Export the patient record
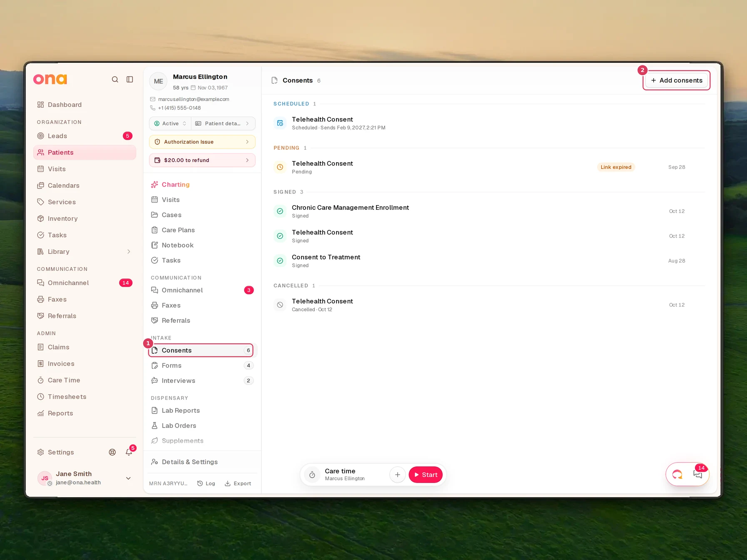Image resolution: width=747 pixels, height=560 pixels. click(x=238, y=483)
